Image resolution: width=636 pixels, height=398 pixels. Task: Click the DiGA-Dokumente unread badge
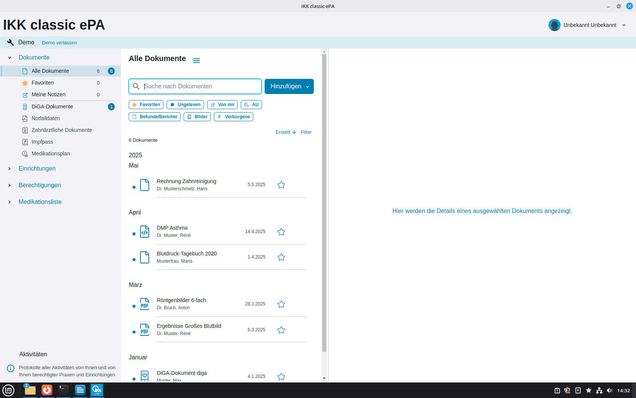[x=111, y=106]
